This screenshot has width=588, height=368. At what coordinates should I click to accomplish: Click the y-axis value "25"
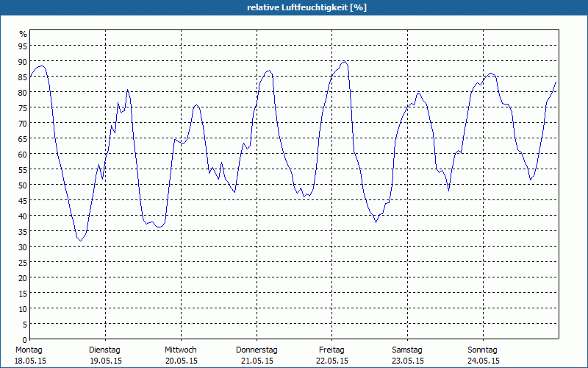pyautogui.click(x=23, y=262)
